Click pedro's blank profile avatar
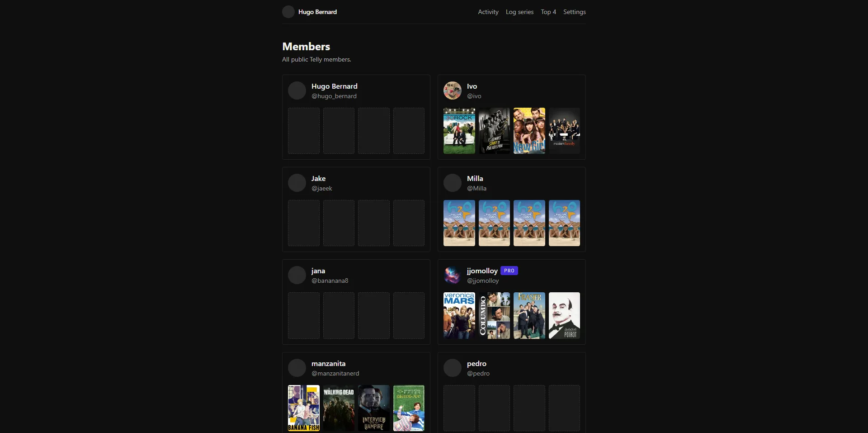 click(453, 368)
